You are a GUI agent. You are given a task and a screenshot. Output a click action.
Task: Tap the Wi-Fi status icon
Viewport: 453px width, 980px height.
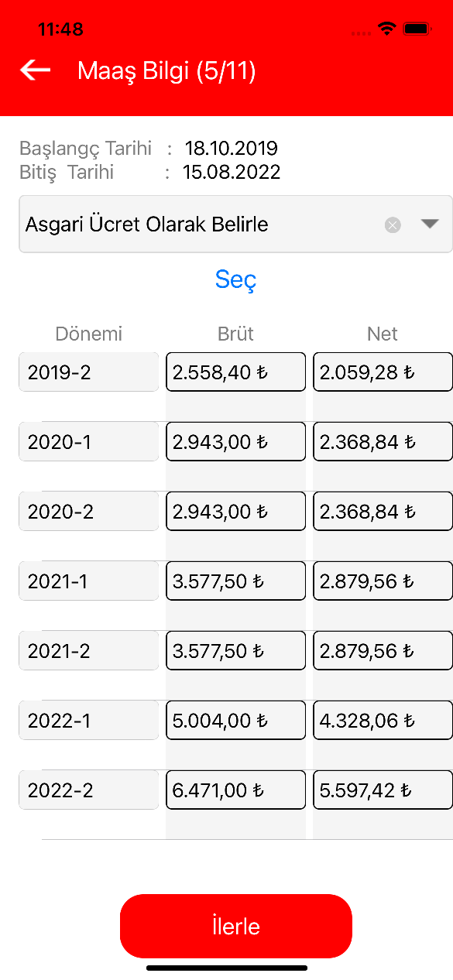pos(386,29)
